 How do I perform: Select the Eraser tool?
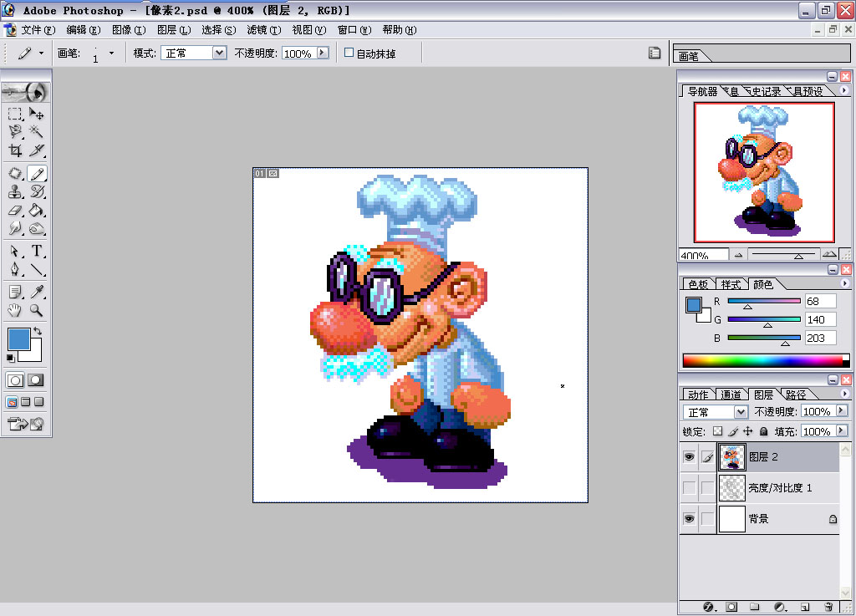coord(15,210)
